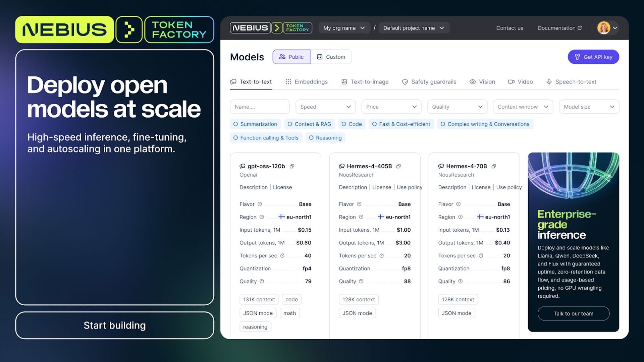This screenshot has width=644, height=362.
Task: Open the Speed filter dropdown
Action: 325,107
